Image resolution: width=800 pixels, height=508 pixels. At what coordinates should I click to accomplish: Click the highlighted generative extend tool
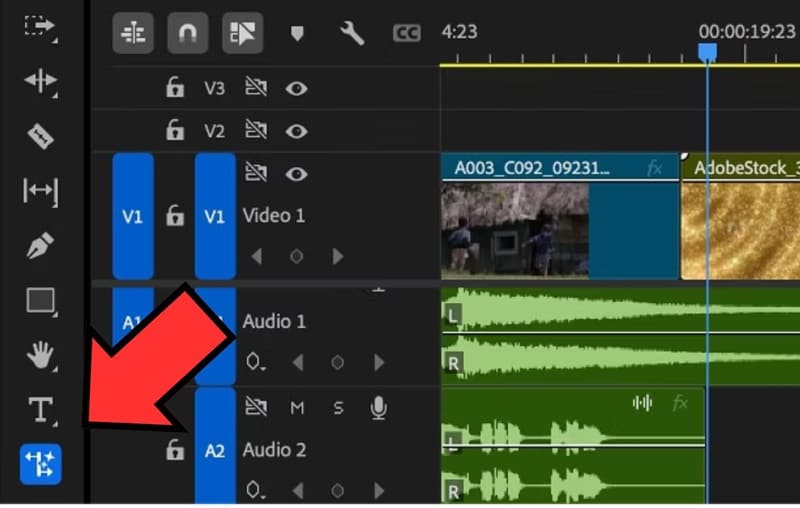tap(40, 464)
